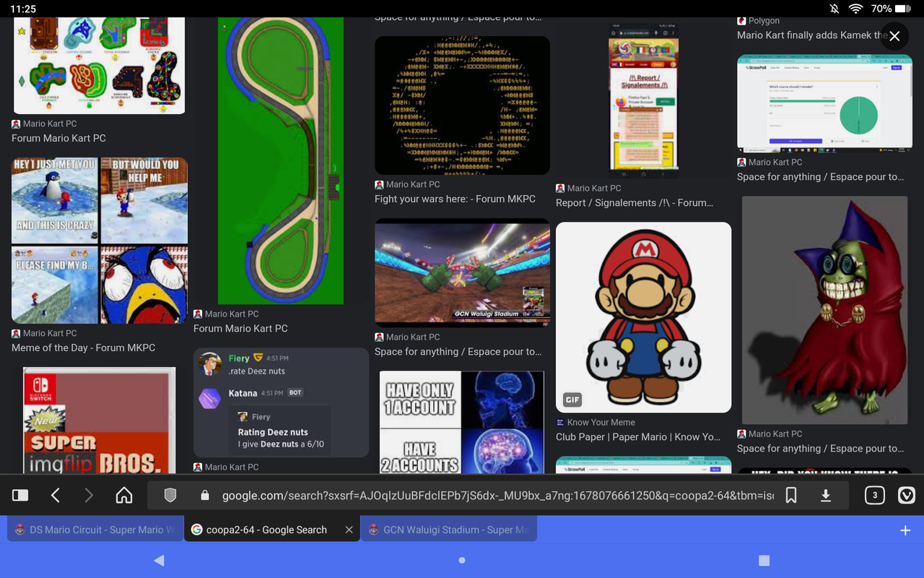
Task: Open the Vivaldi menu icon
Action: click(x=907, y=495)
